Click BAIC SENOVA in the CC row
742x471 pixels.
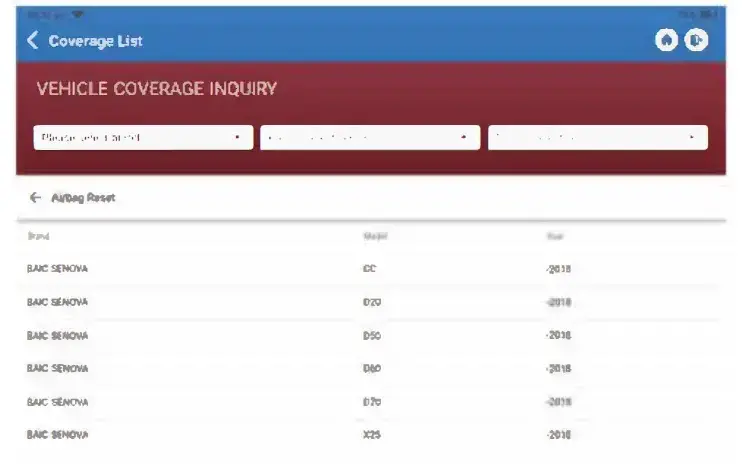click(57, 268)
